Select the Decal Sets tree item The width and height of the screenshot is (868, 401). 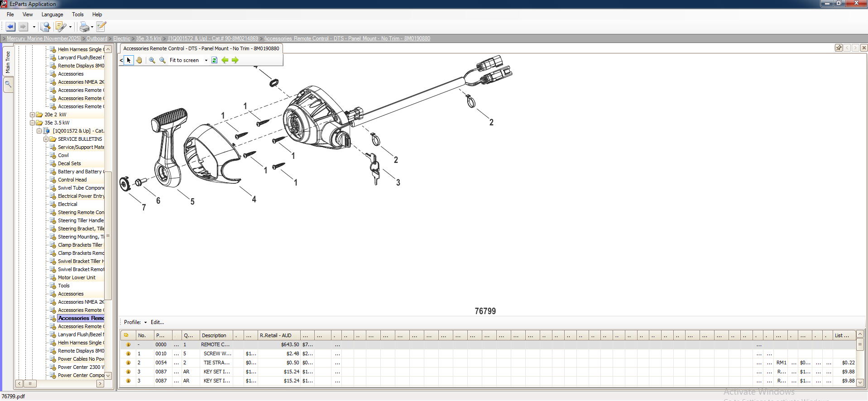(69, 163)
